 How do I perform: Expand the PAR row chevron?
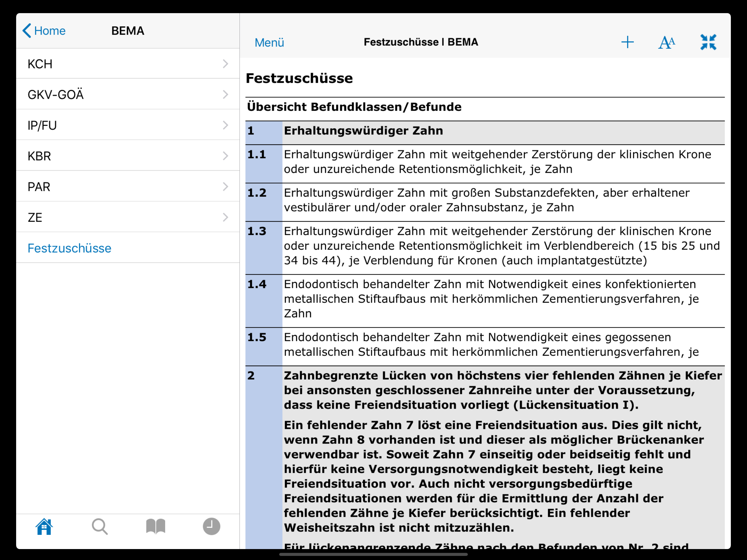tap(226, 186)
